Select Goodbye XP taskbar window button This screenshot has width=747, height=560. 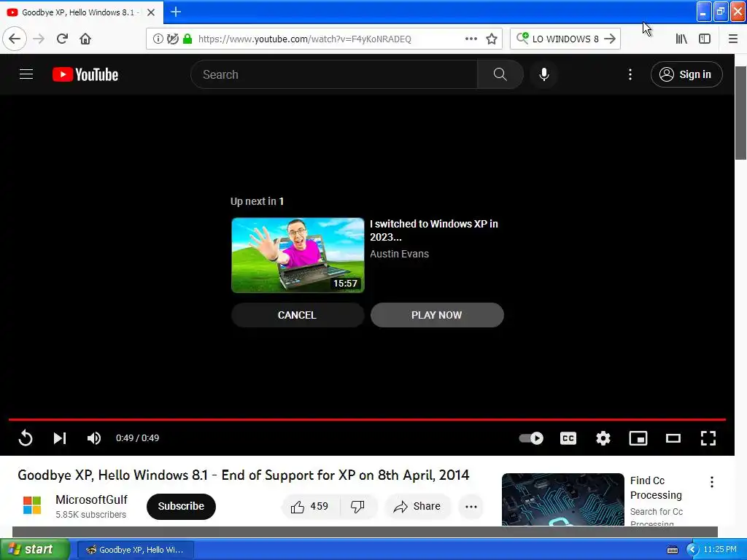click(x=136, y=550)
